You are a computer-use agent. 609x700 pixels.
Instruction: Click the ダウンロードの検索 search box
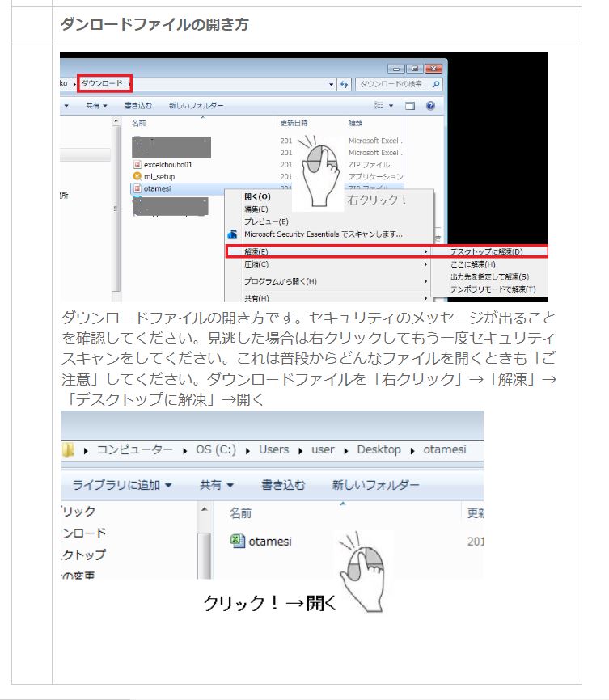[x=392, y=83]
